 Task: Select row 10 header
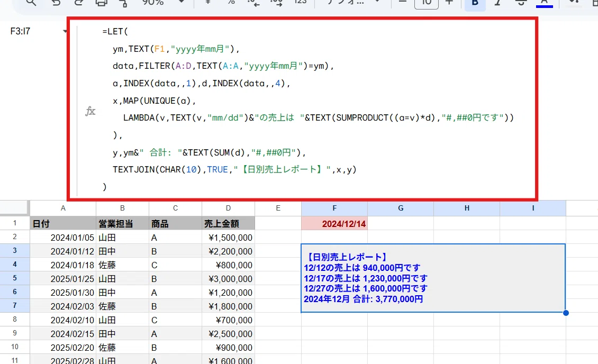[x=14, y=347]
